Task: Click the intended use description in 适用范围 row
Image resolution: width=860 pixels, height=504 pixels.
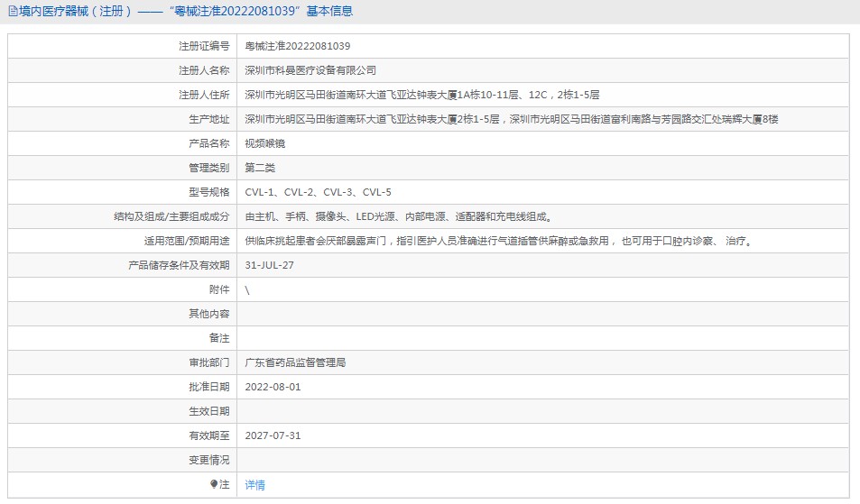Action: tap(498, 241)
